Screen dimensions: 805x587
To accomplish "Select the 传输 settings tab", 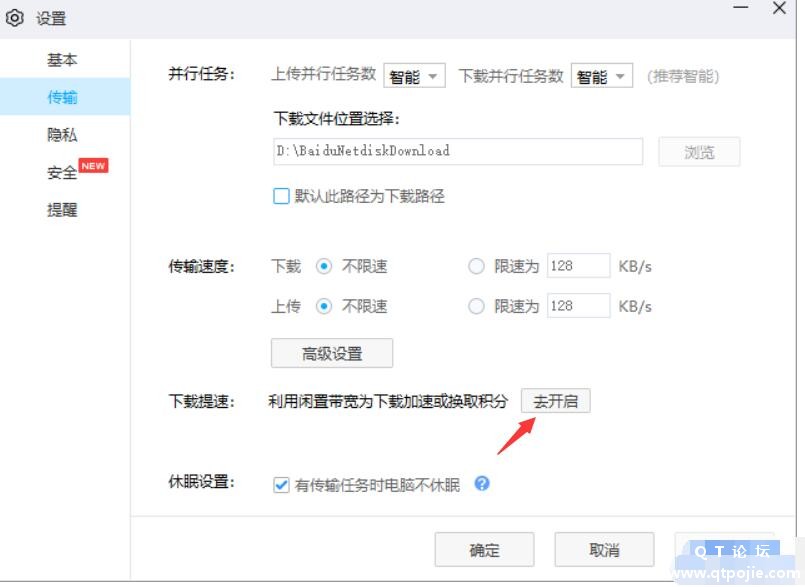I will click(x=65, y=97).
